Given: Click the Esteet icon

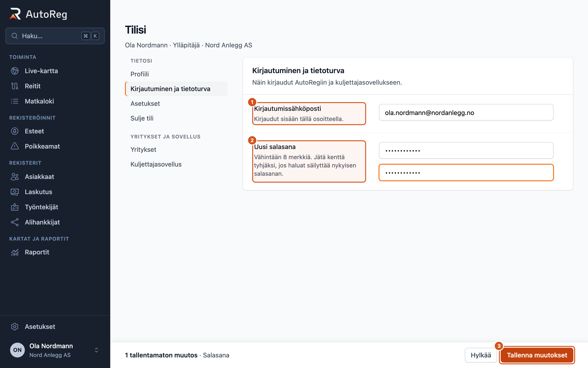Looking at the screenshot, I should pyautogui.click(x=14, y=131).
